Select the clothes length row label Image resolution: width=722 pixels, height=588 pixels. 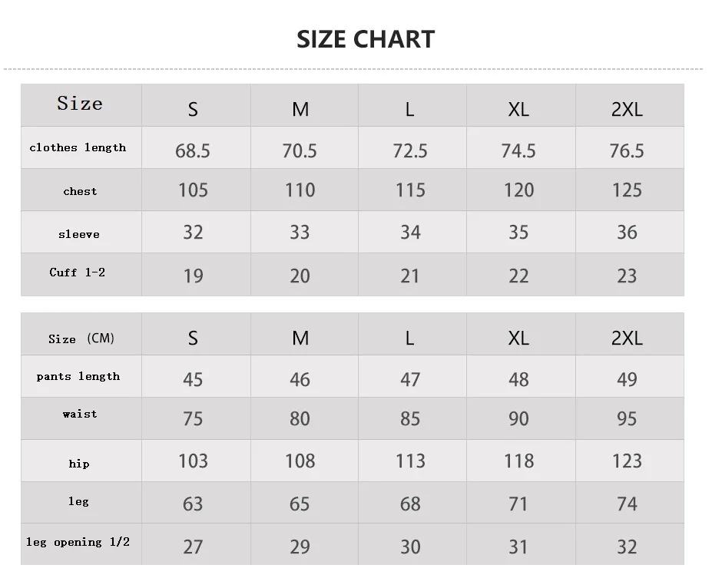point(78,147)
